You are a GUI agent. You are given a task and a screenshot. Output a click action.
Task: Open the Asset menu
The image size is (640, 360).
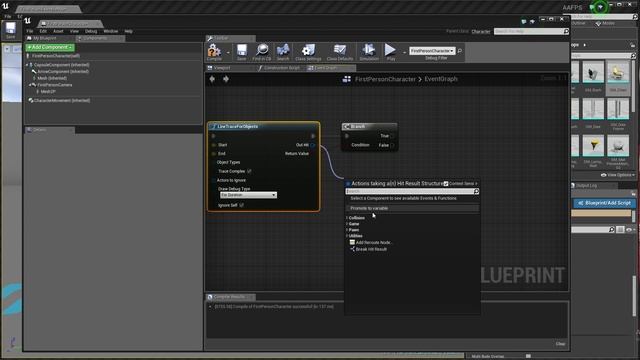click(58, 31)
